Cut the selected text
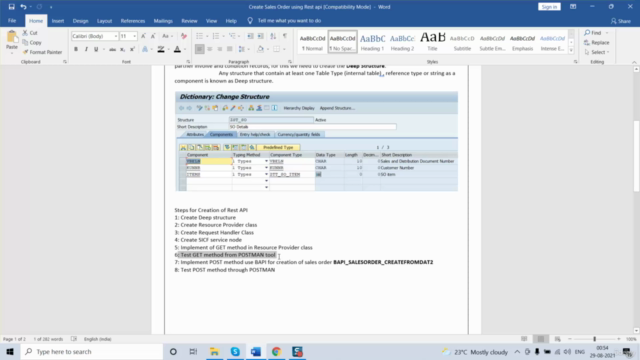 [30, 33]
